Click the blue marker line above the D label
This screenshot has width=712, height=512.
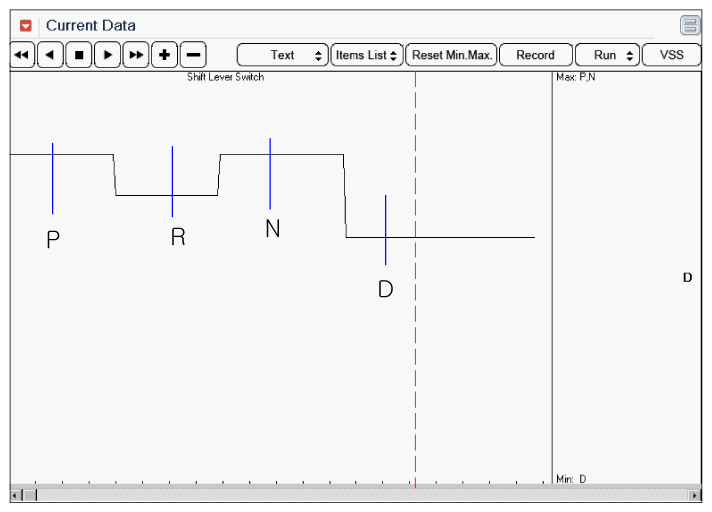coord(385,215)
